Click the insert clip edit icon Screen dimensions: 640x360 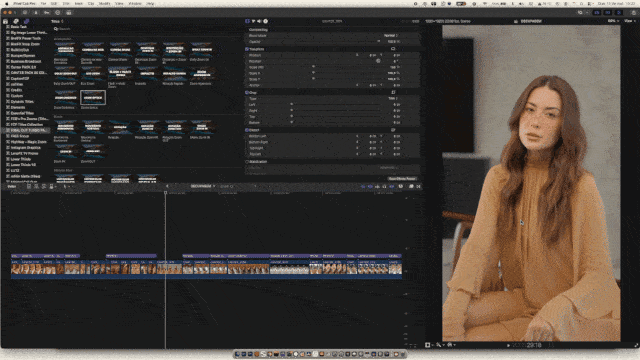pyautogui.click(x=36, y=187)
